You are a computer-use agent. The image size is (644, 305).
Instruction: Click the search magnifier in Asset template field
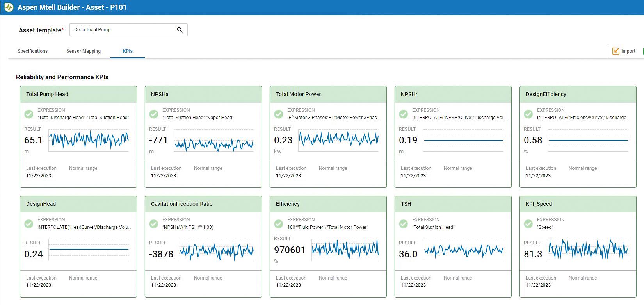(x=180, y=30)
